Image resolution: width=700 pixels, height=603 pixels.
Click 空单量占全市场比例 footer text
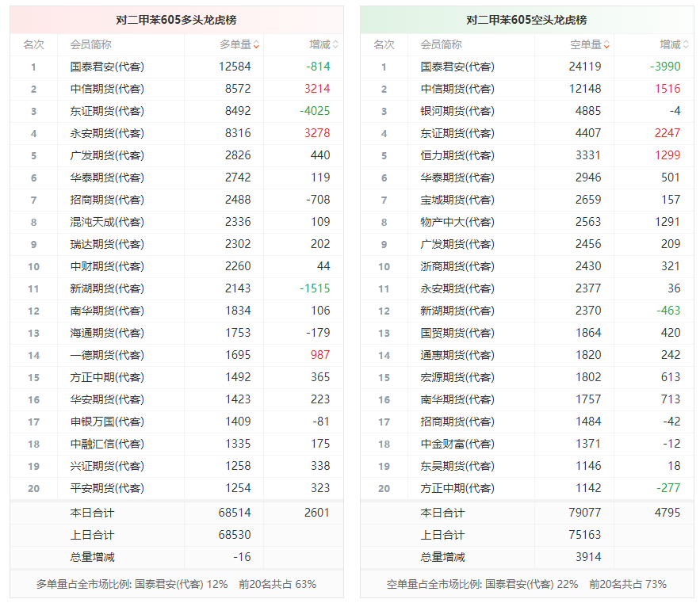pos(527,584)
